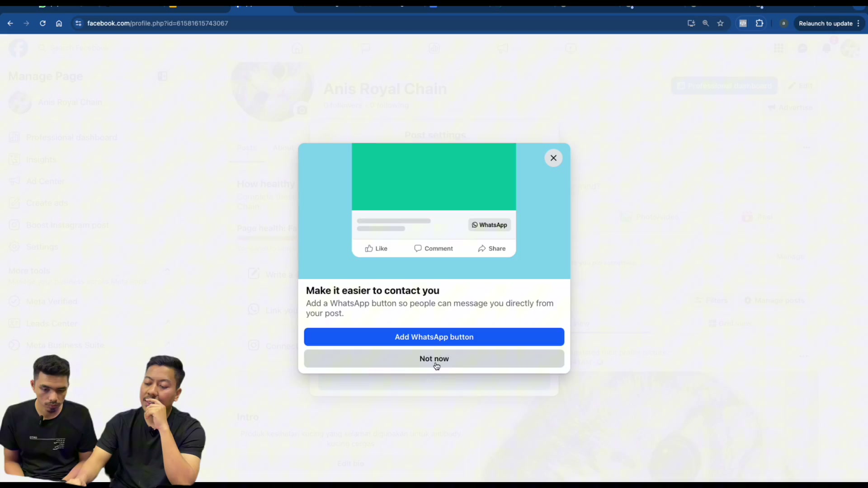This screenshot has height=488, width=868.
Task: Open the code extension icon in toolbar
Action: (743, 23)
